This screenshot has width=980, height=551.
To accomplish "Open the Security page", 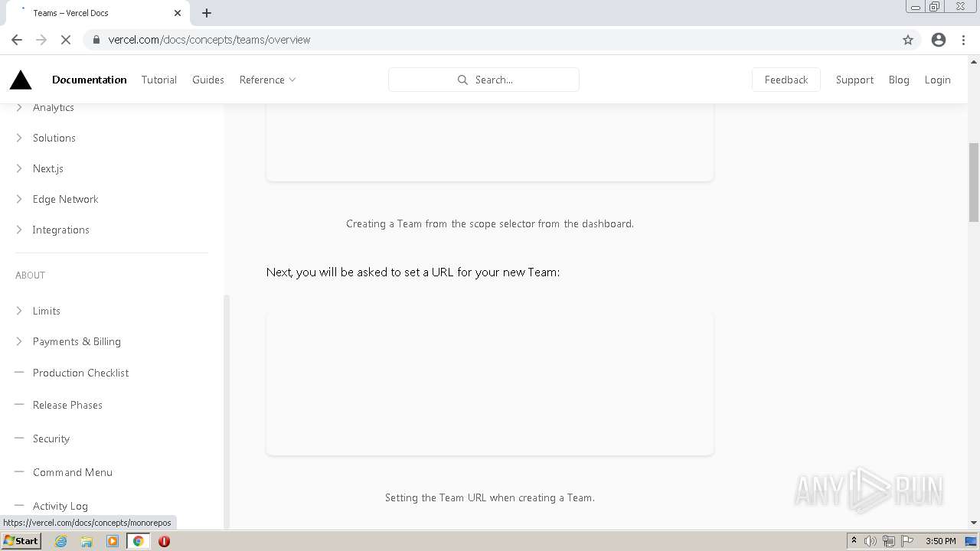I will [x=51, y=439].
